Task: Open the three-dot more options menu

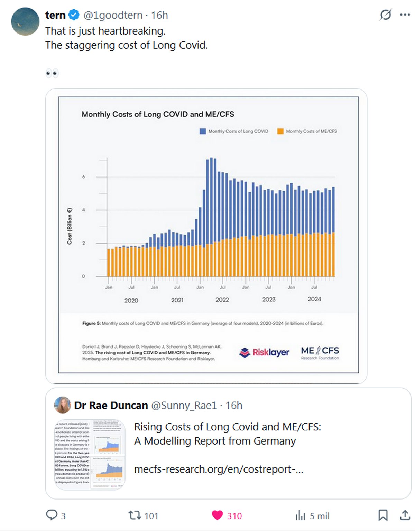Action: pos(405,15)
